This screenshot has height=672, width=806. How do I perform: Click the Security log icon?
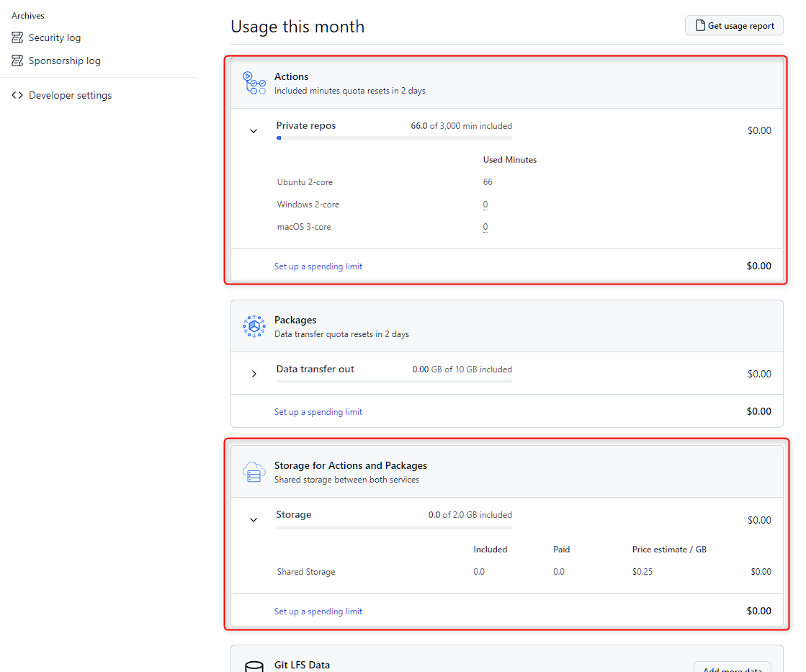click(16, 37)
